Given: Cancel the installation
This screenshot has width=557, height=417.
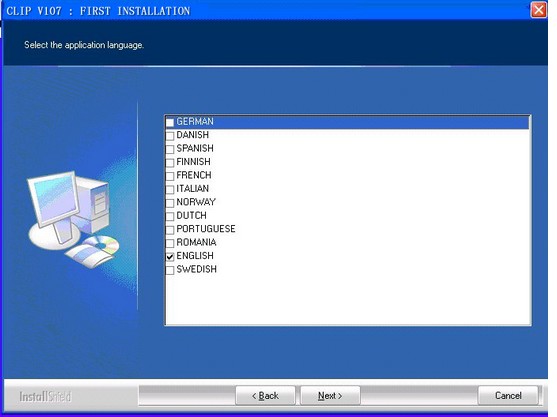Looking at the screenshot, I should [x=508, y=395].
